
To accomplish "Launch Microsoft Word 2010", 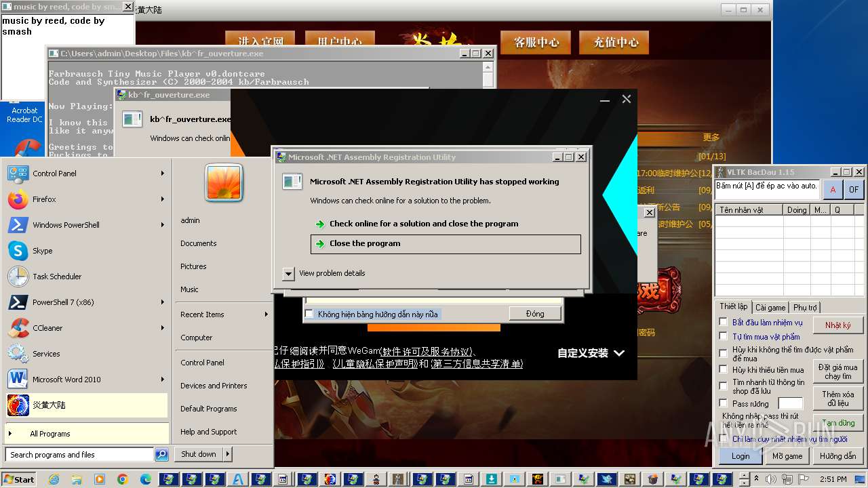I will click(x=18, y=380).
